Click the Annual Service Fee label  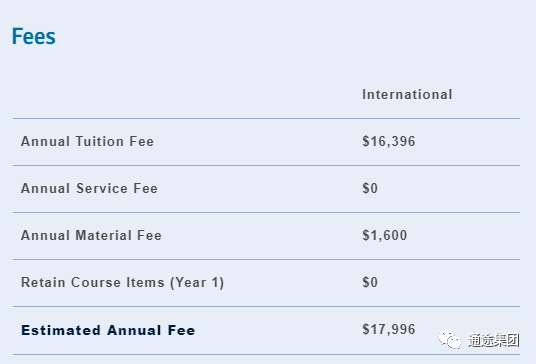tap(89, 188)
